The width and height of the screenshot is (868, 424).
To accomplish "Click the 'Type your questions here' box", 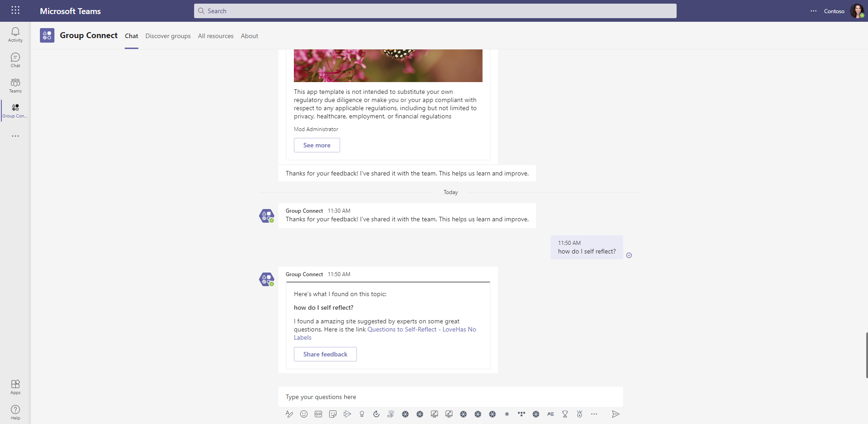I will tap(451, 397).
